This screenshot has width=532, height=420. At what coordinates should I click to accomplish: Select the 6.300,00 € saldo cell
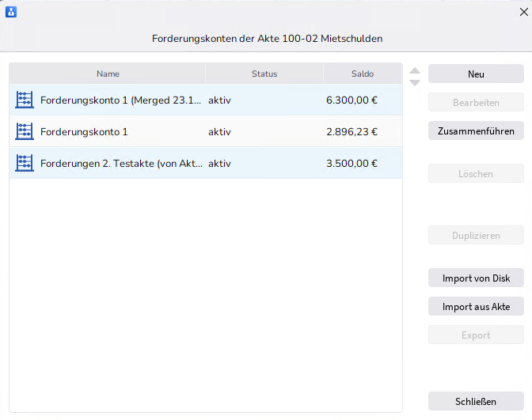click(x=351, y=100)
